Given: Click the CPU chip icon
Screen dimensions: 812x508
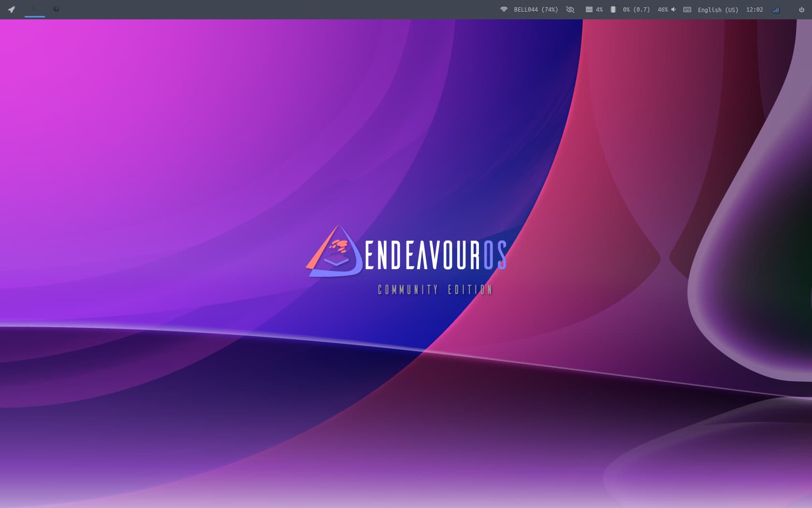Looking at the screenshot, I should click(613, 10).
